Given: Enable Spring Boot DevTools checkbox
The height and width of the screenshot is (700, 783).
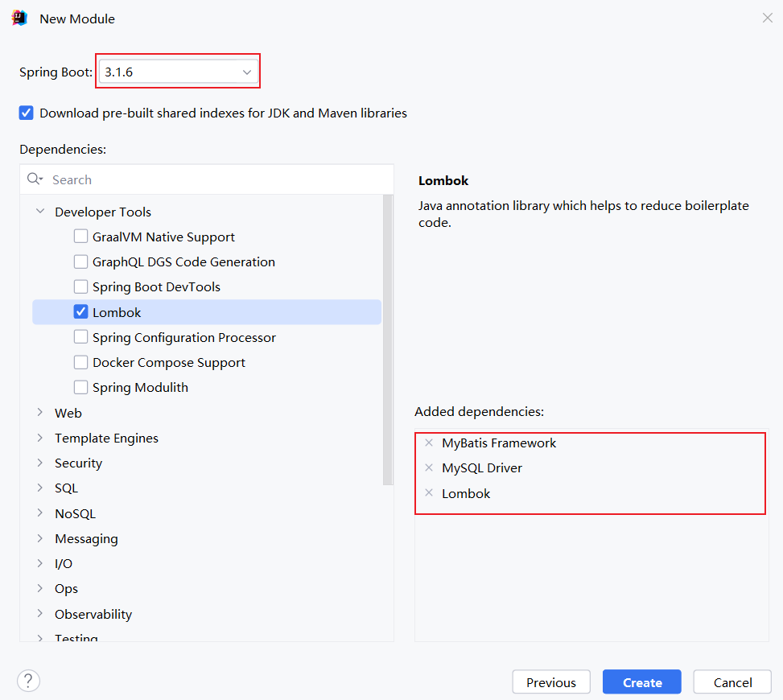Looking at the screenshot, I should 80,286.
